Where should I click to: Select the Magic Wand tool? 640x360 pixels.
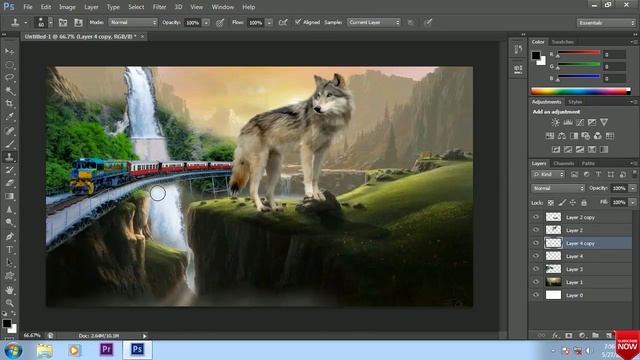coord(9,91)
